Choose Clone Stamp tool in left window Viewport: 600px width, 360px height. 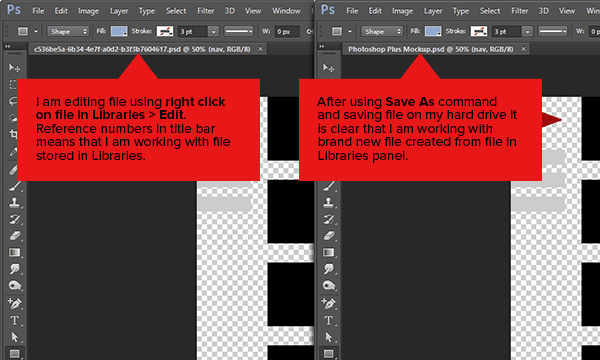point(14,202)
